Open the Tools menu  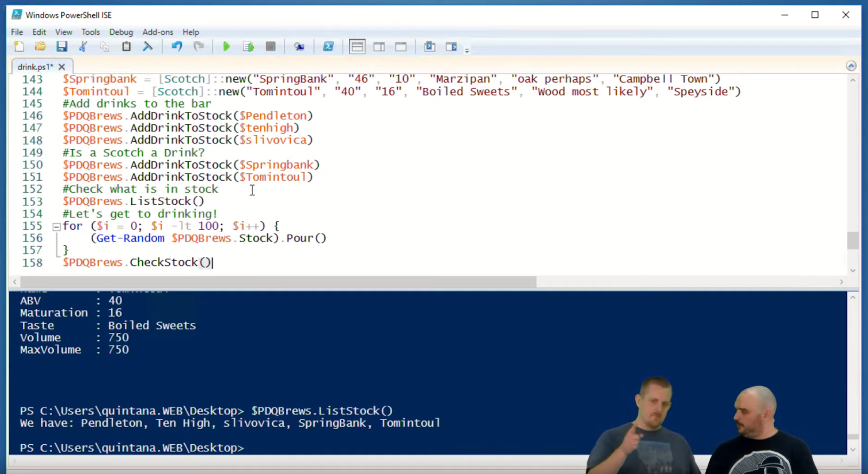91,32
